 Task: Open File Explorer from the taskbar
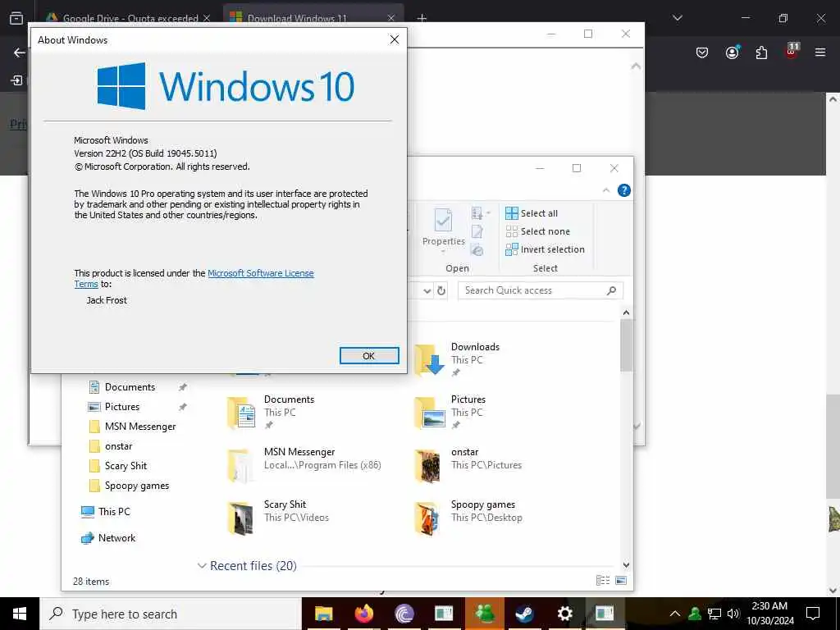(323, 614)
